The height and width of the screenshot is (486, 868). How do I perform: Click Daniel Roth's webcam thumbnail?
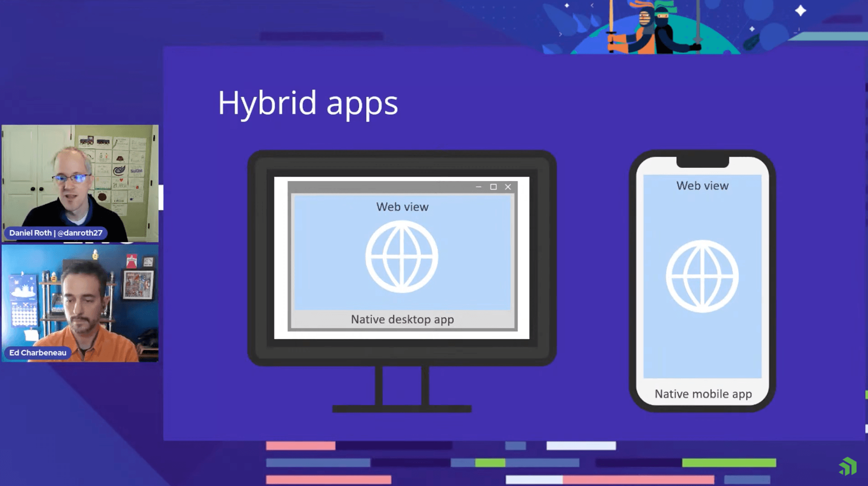click(80, 184)
